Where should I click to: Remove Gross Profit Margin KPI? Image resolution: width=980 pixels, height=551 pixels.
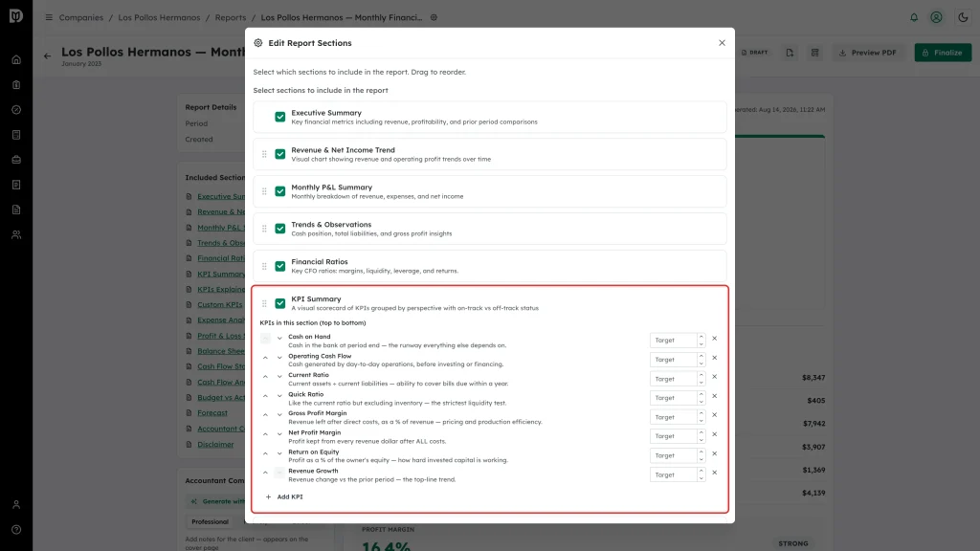(x=714, y=415)
